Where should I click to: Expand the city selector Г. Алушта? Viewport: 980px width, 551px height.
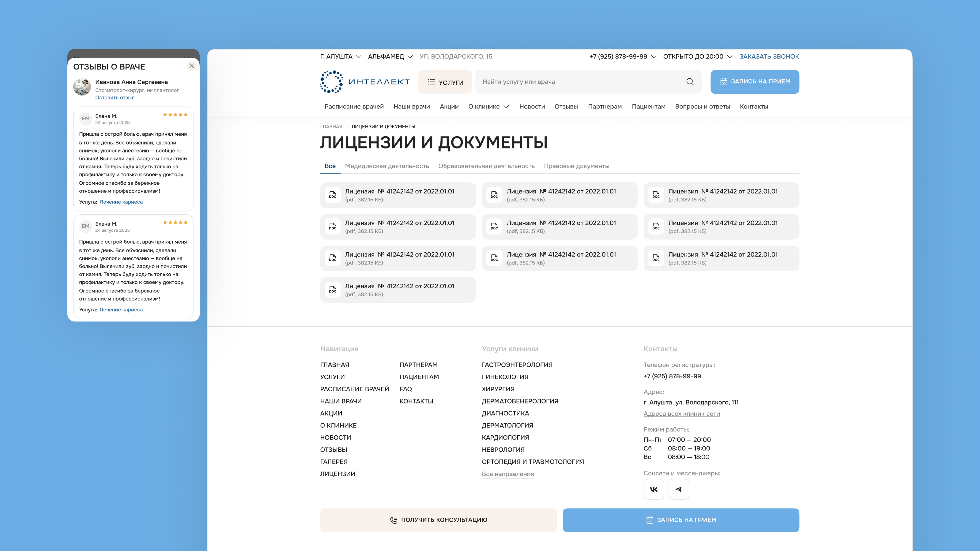click(x=341, y=57)
